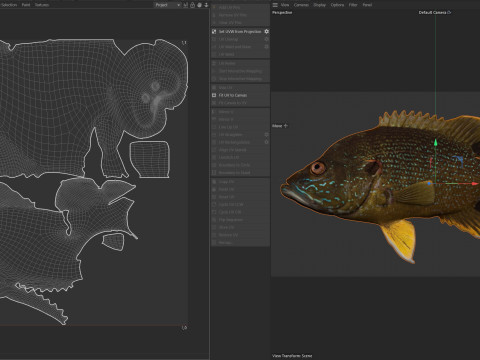Select the small rounded UV island
Screen dimensions: 480x360
[113, 241]
